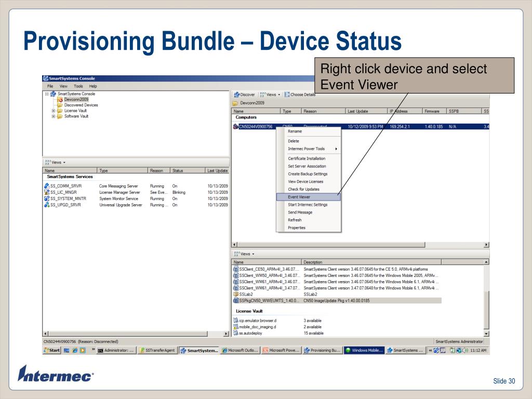Image resolution: width=532 pixels, height=399 pixels.
Task: Click the Internet Explorer quick launch icon
Action: (x=75, y=351)
